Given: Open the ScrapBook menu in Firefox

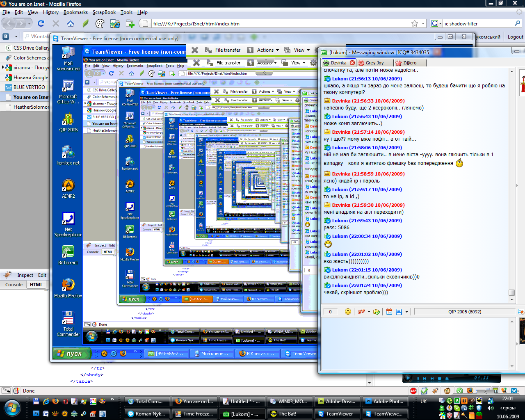Looking at the screenshot, I should click(104, 12).
